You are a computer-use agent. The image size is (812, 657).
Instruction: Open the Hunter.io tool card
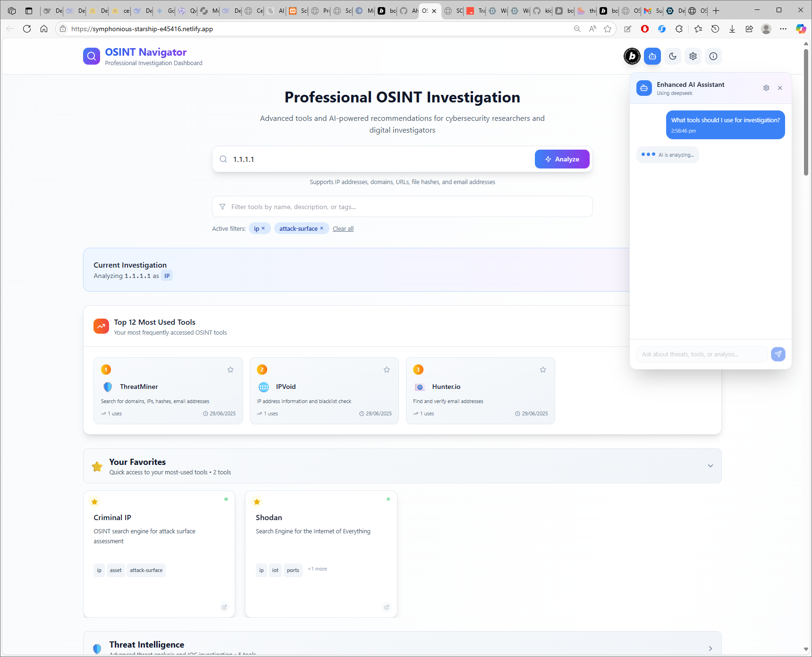click(480, 391)
